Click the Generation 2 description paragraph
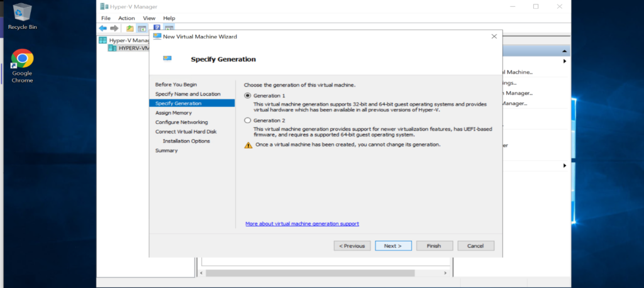 tap(372, 132)
